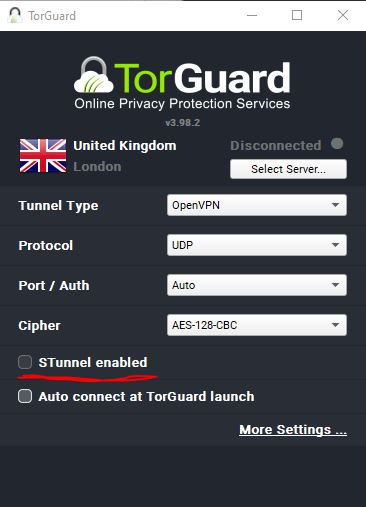Image resolution: width=366 pixels, height=507 pixels.
Task: Click the STunnel enabled label text
Action: [93, 362]
